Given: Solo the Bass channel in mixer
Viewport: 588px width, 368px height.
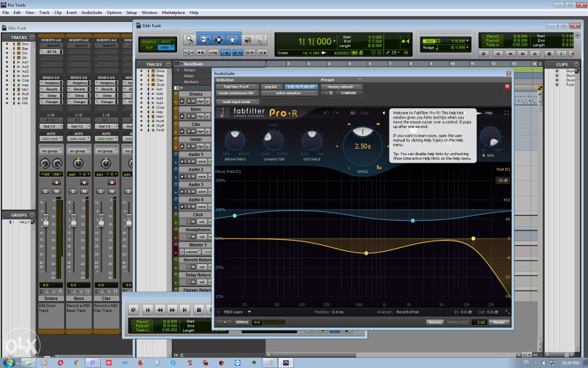Looking at the screenshot, I should point(73,191).
